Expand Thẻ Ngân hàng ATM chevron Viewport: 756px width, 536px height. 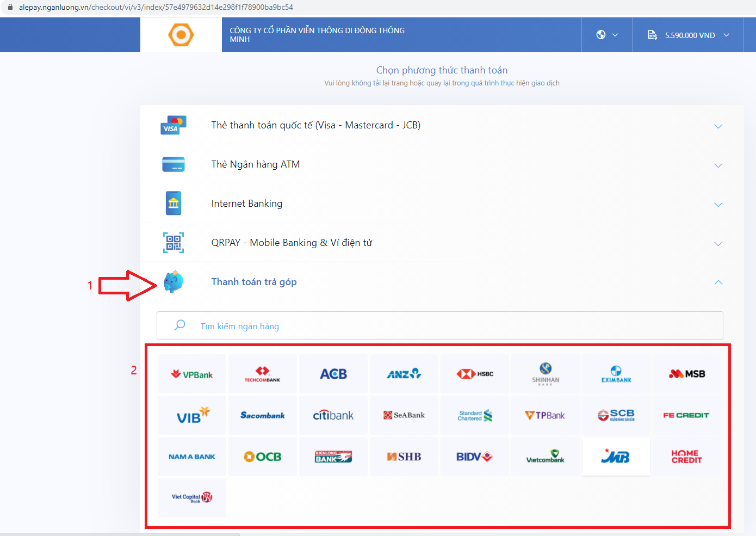point(718,165)
